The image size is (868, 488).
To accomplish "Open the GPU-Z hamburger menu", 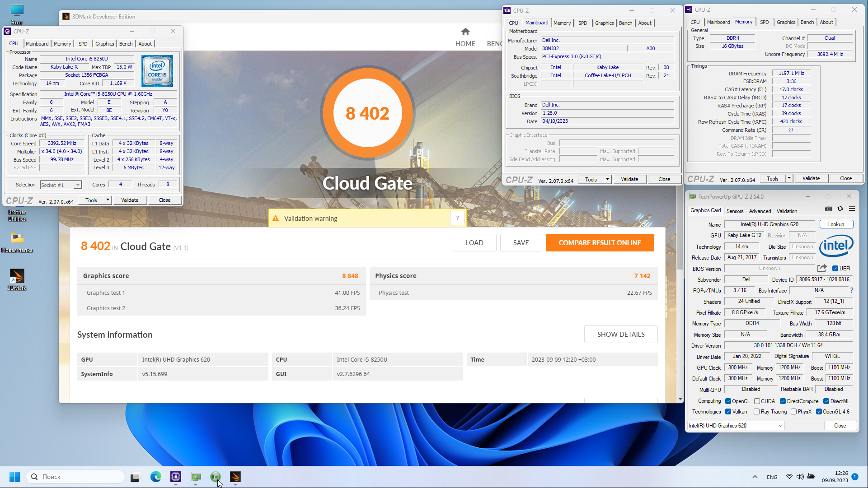I will [x=852, y=209].
